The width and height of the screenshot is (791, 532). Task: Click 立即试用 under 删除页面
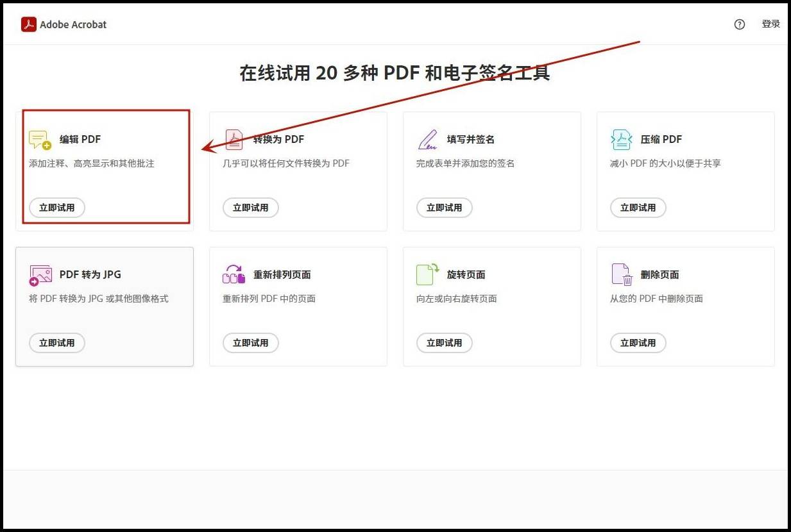pyautogui.click(x=638, y=343)
